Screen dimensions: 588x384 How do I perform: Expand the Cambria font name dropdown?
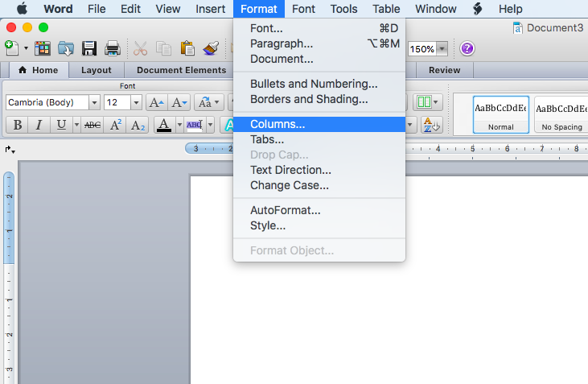point(95,102)
